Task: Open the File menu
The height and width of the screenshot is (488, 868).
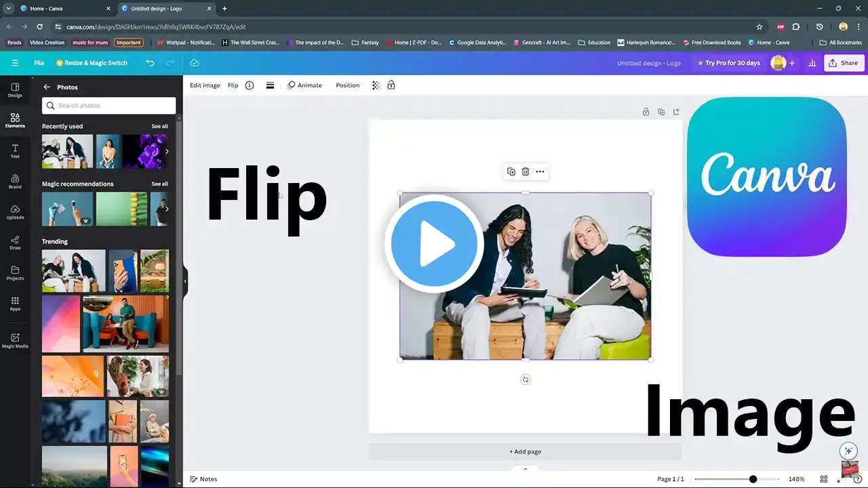Action: click(39, 63)
